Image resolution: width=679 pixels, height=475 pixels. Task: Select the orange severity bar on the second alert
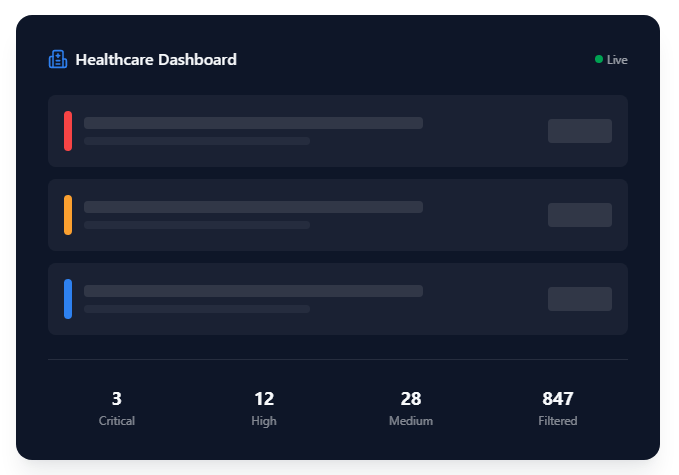click(68, 215)
